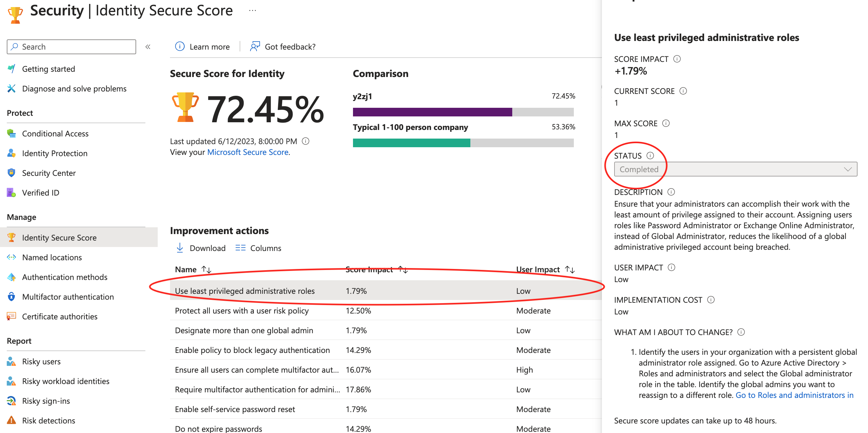The width and height of the screenshot is (868, 433).
Task: Open Authentication methods
Action: (x=65, y=277)
